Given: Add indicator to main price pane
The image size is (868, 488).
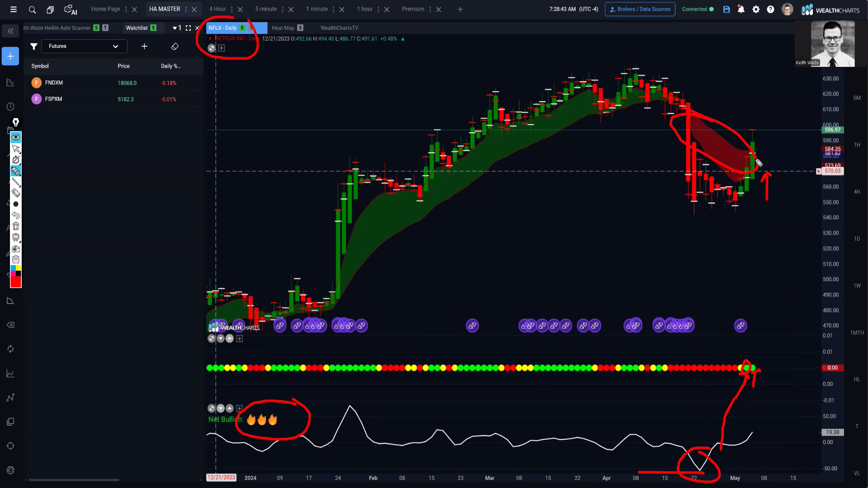Looking at the screenshot, I should 222,48.
